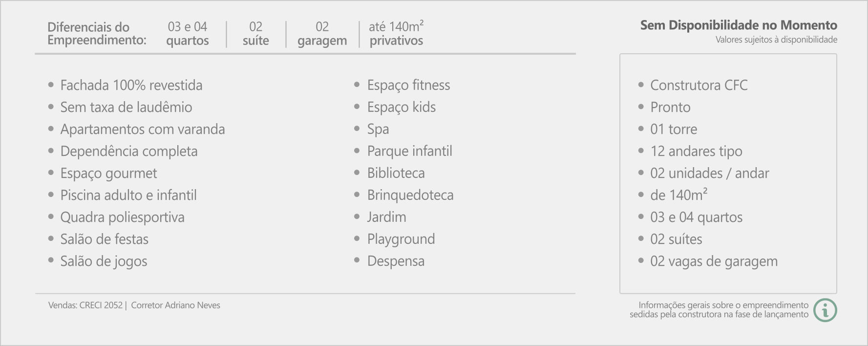Click 'Informações gerais sobre o empreendimento' note
The height and width of the screenshot is (346, 868).
click(x=723, y=305)
